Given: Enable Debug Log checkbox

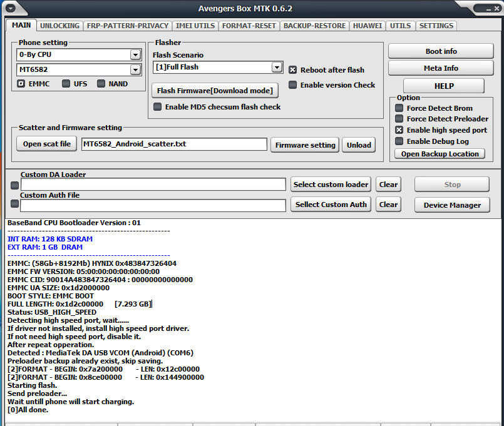Looking at the screenshot, I should click(x=399, y=141).
